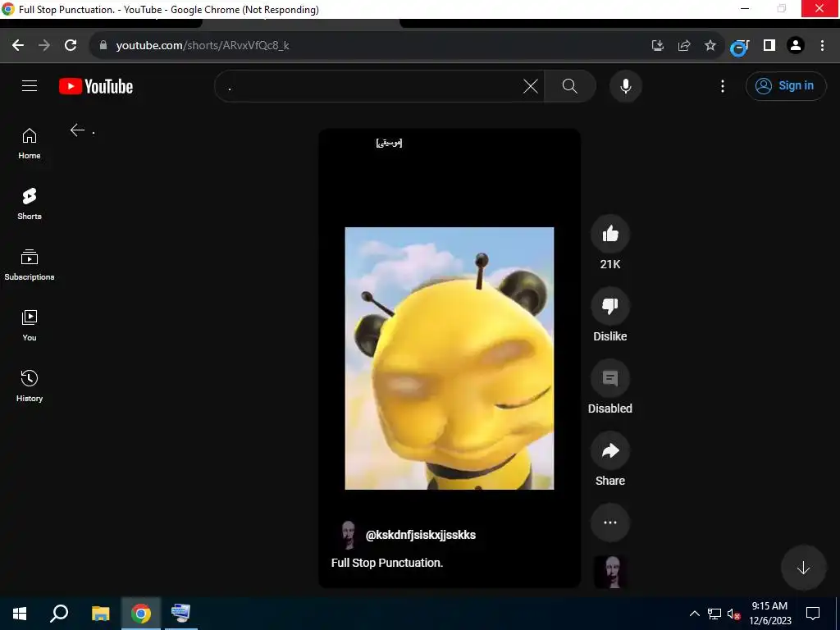Screen dimensions: 840x630
Task: Open Chrome's three-dot menu
Action: [x=822, y=46]
